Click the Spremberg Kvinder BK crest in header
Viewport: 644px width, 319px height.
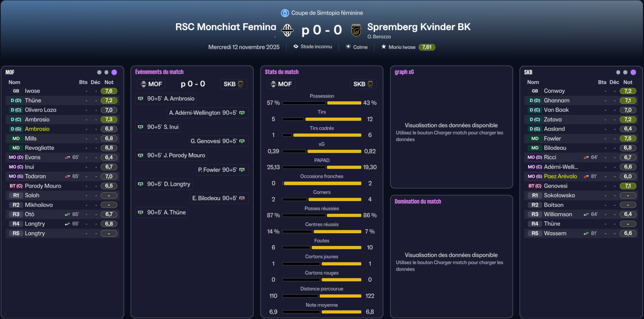356,30
